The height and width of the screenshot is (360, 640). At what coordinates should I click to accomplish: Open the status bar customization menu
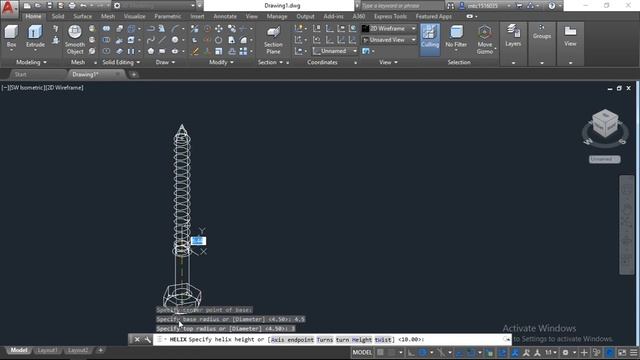tap(633, 352)
